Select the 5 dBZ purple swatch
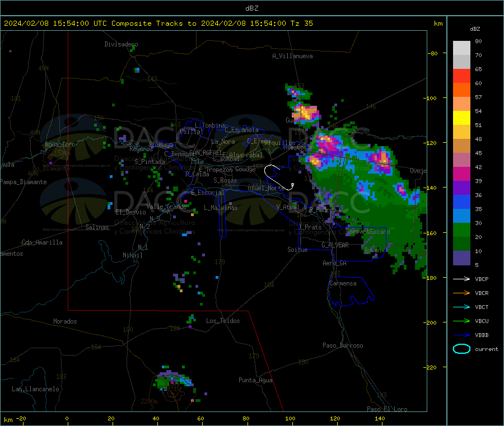This screenshot has height=426, width=504. (x=461, y=258)
